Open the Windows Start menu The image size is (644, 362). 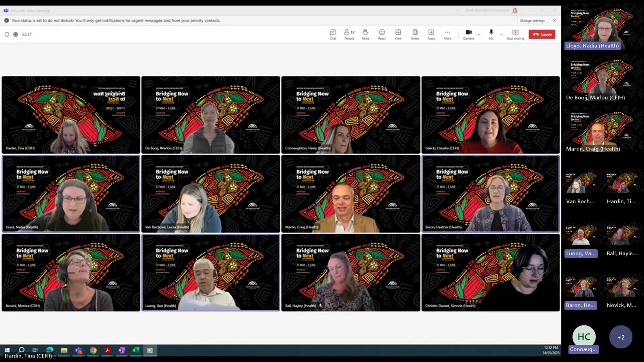click(x=7, y=350)
